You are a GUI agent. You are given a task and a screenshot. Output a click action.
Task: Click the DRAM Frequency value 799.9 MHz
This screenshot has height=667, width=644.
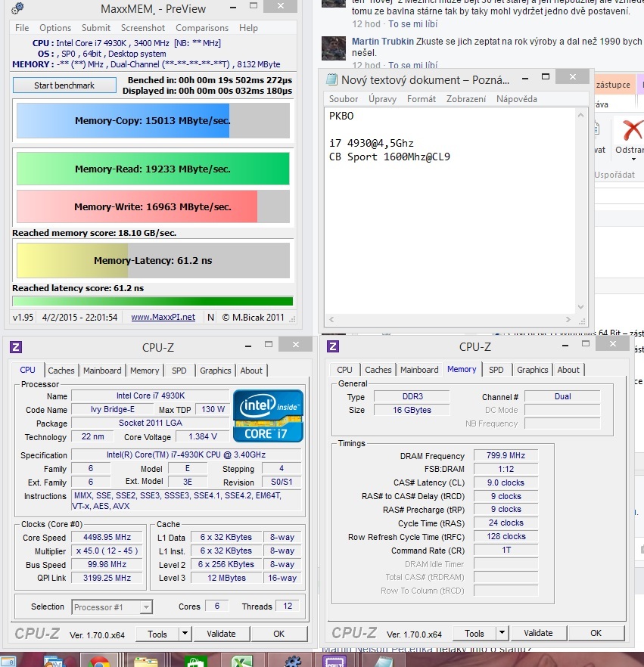(506, 455)
